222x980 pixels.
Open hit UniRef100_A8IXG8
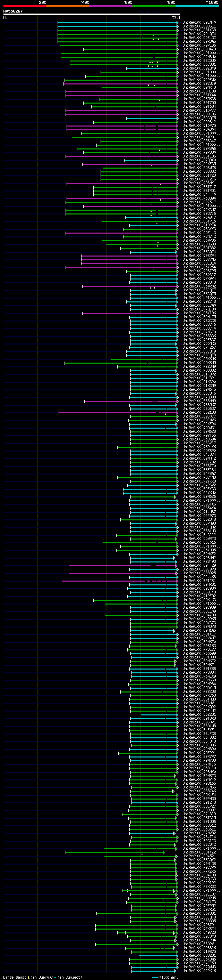(x=199, y=30)
